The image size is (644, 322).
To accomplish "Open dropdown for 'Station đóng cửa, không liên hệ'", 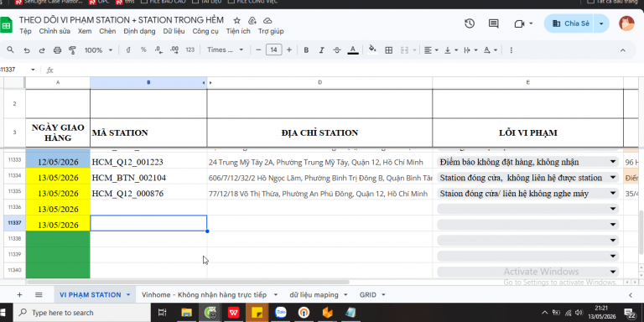I will point(613,178).
